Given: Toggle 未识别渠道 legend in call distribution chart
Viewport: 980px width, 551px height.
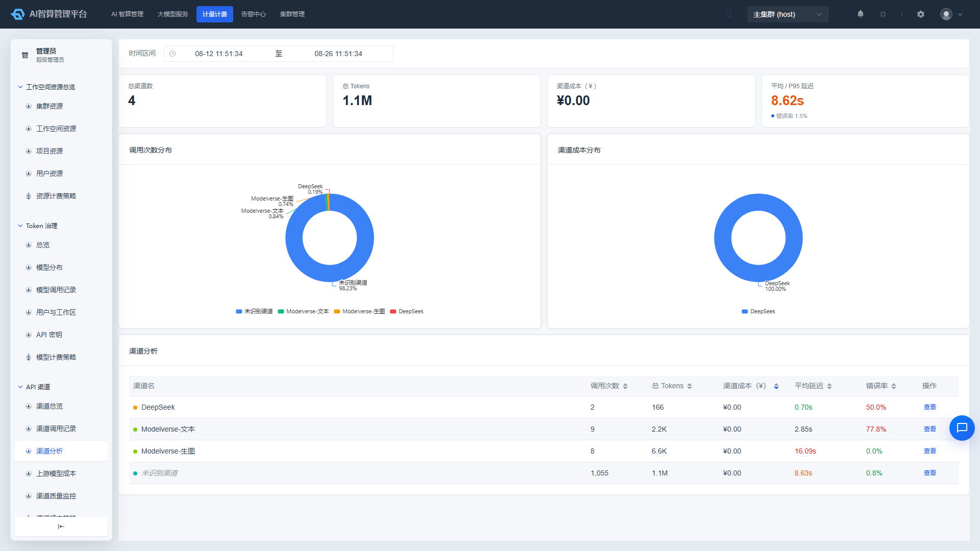Looking at the screenshot, I should tap(254, 311).
